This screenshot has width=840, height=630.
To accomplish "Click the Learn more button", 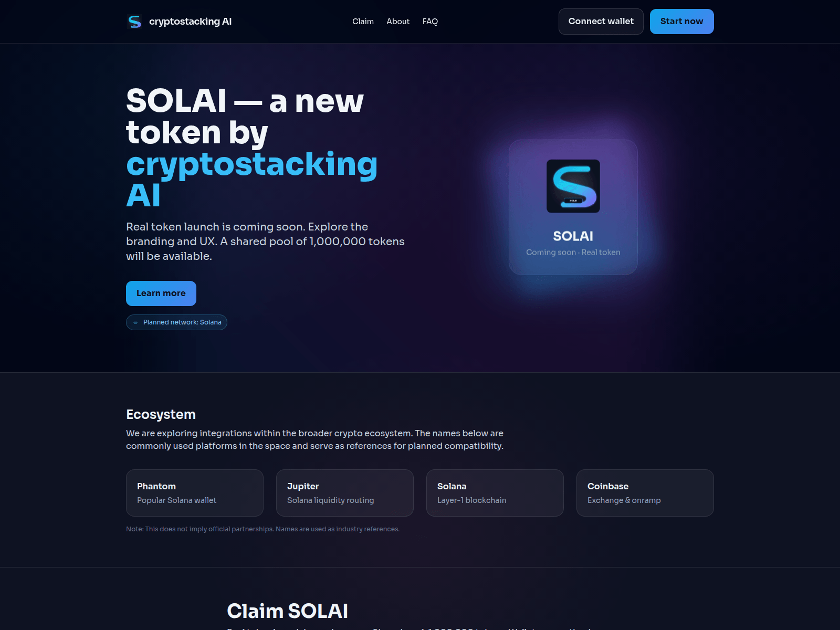I will (161, 293).
